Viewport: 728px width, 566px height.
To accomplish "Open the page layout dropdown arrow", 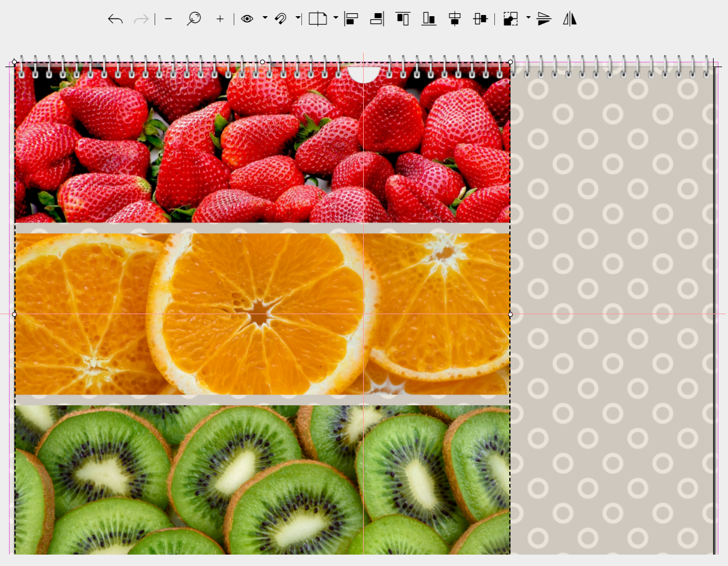I will coord(336,19).
